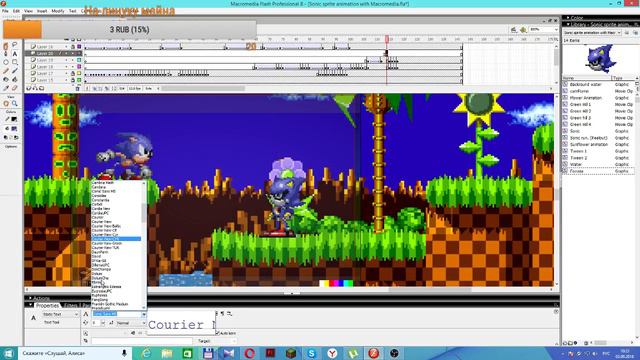Open the fill color swatch

click(x=14, y=129)
